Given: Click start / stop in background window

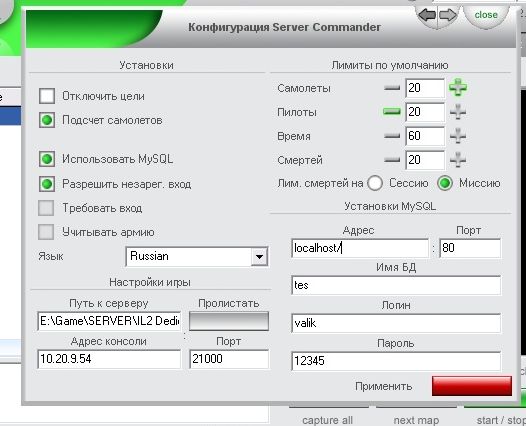Looking at the screenshot, I should (x=501, y=420).
